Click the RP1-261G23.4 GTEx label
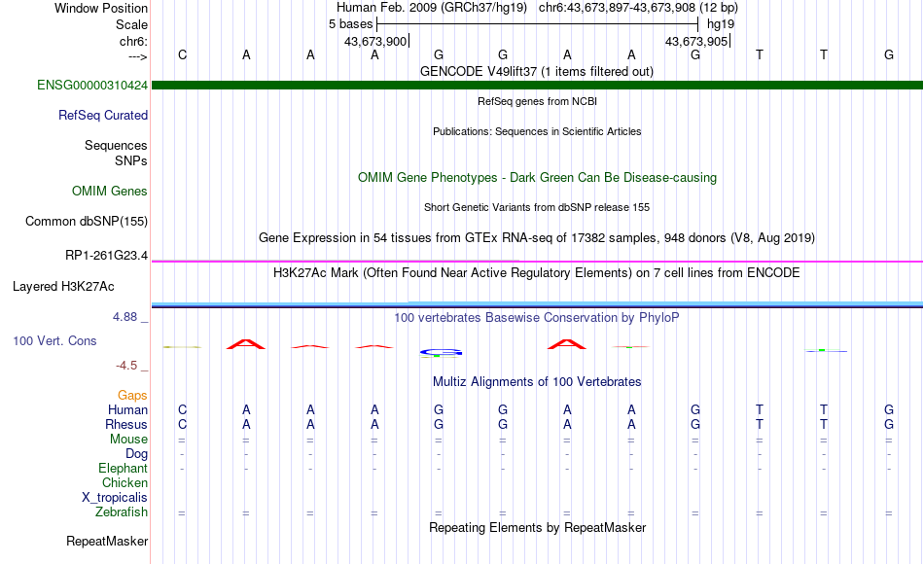This screenshot has width=924, height=564. [106, 255]
